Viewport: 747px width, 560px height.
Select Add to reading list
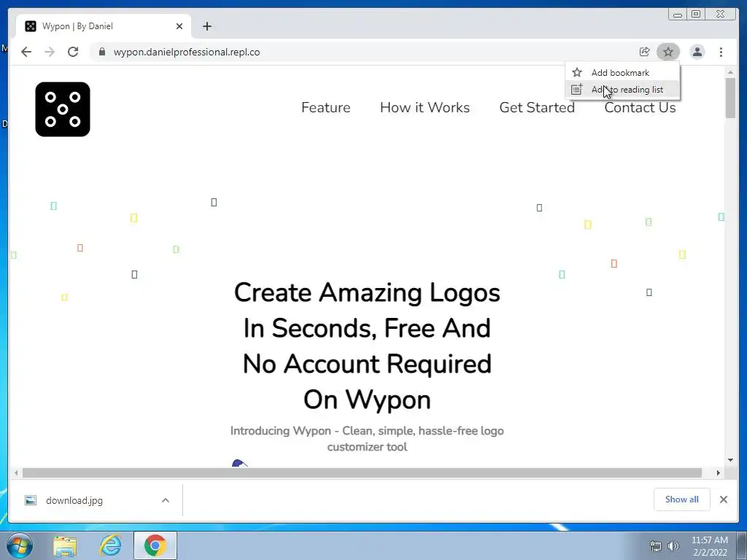click(x=622, y=90)
